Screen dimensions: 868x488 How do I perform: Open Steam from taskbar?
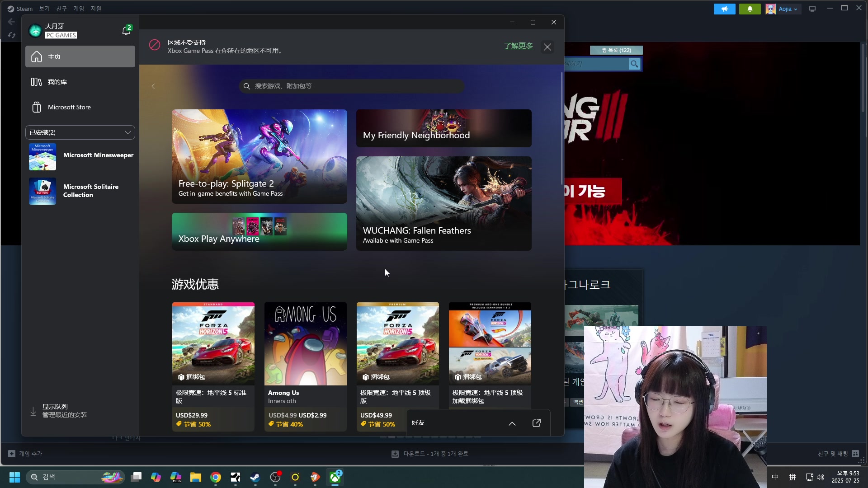[255, 477]
